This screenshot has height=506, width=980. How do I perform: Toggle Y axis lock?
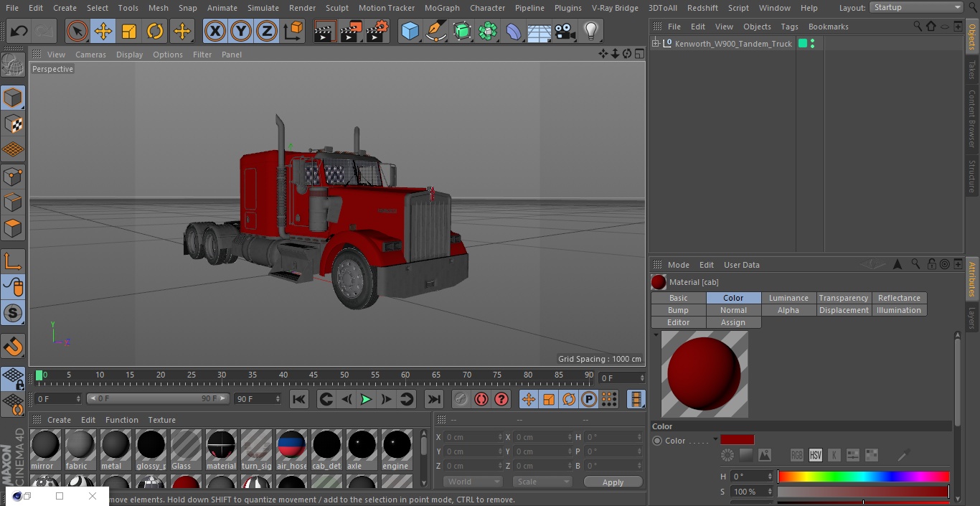tap(241, 31)
